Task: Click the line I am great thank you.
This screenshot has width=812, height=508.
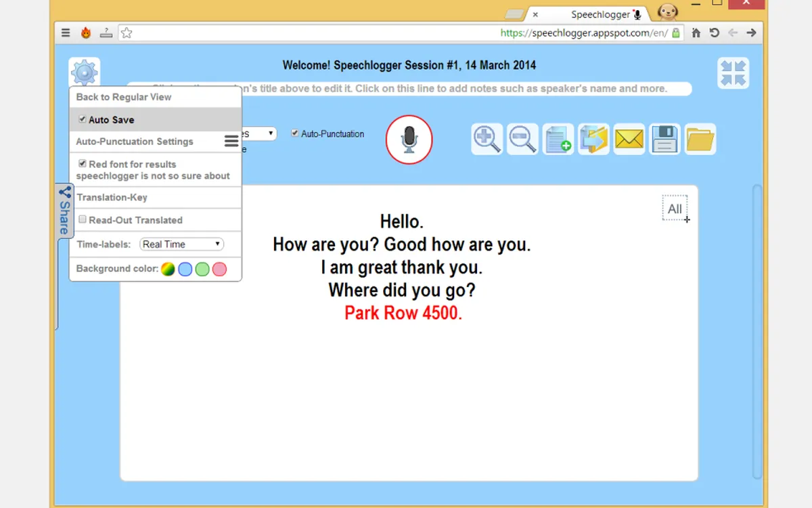Action: click(402, 268)
